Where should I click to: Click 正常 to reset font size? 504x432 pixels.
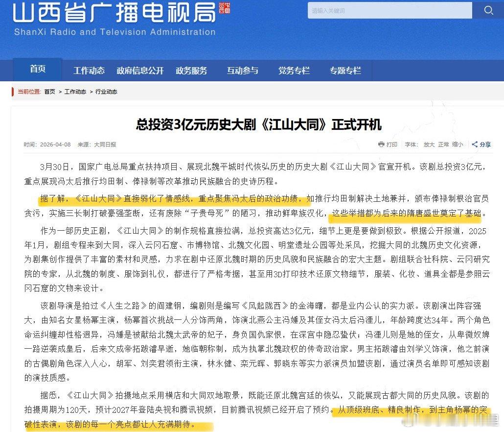[444, 144]
